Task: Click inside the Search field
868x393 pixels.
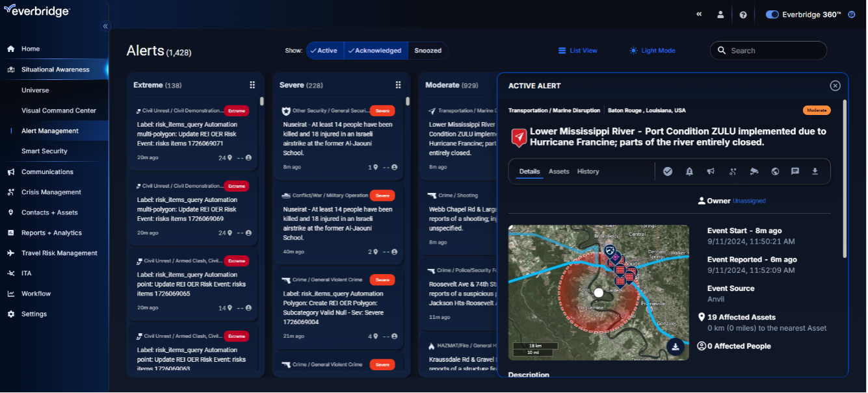Action: click(767, 50)
